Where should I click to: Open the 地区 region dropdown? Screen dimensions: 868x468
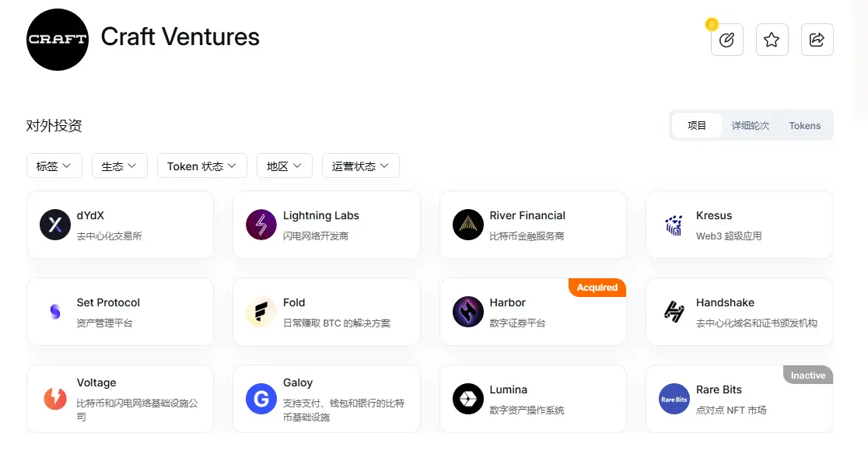[x=284, y=166]
